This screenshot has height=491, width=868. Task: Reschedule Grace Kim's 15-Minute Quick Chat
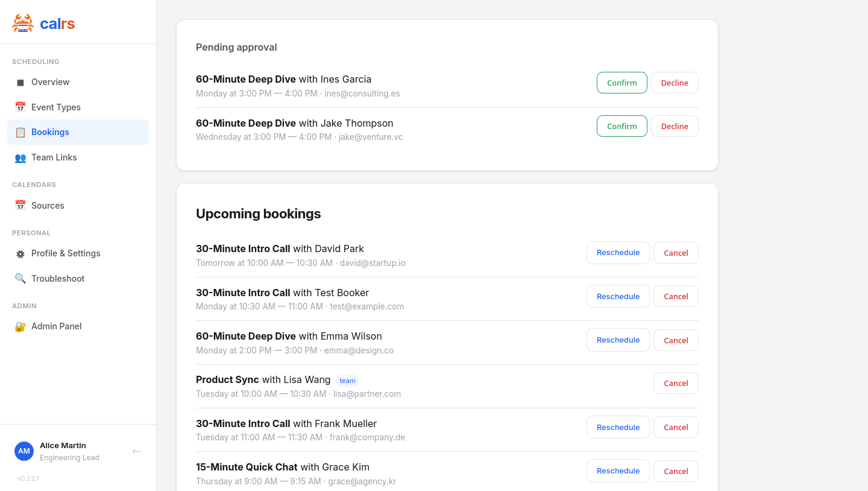click(x=618, y=470)
